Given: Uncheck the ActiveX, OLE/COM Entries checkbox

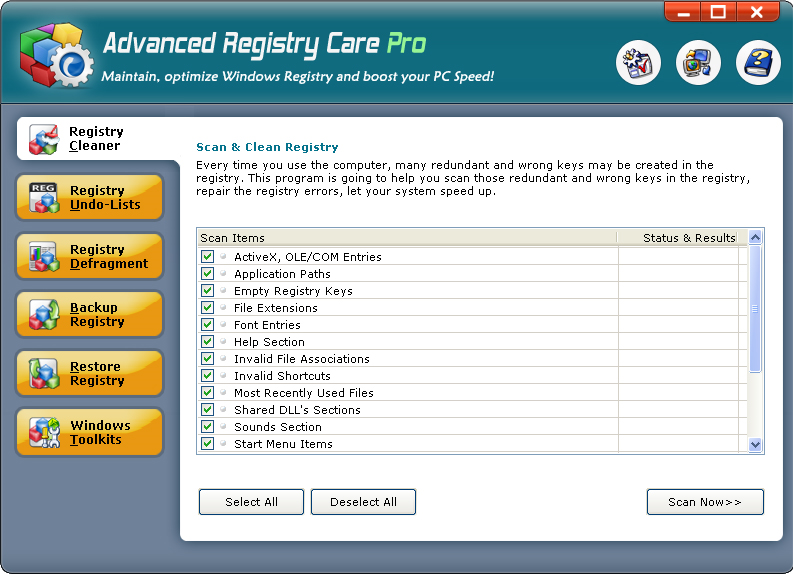Looking at the screenshot, I should [208, 257].
